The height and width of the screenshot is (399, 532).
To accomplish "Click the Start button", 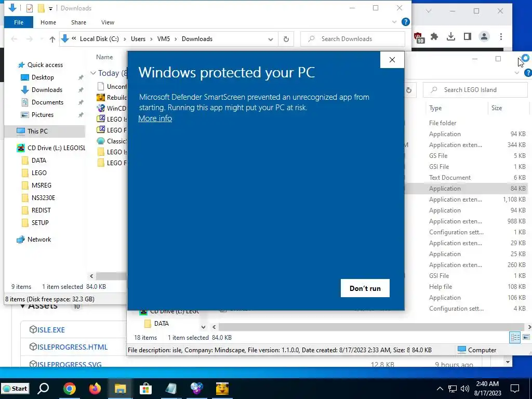I will tap(15, 389).
